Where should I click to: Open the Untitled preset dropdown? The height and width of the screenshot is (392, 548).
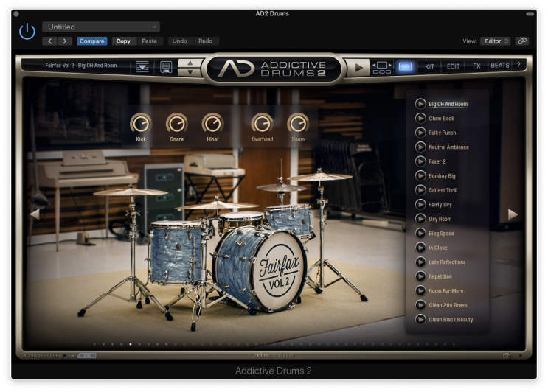click(101, 27)
